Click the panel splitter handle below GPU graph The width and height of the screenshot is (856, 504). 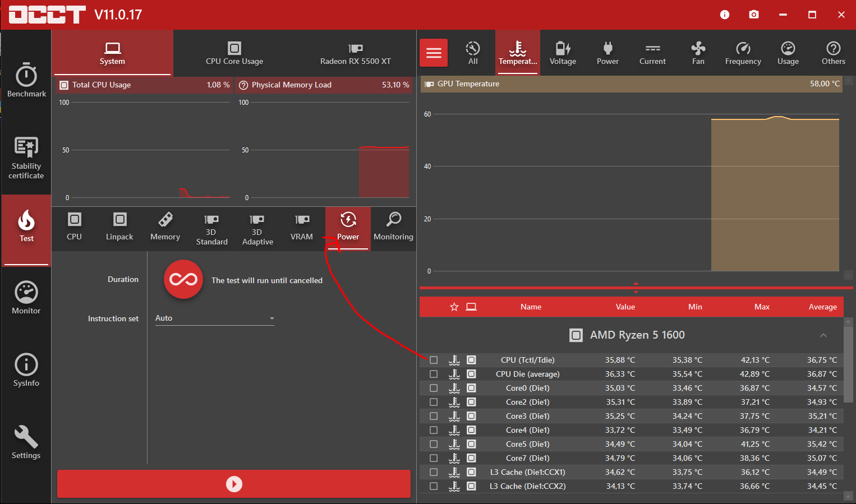(x=636, y=288)
